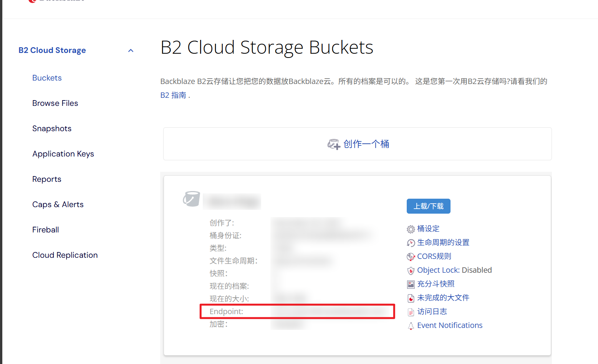Open the Reports section
Viewport: 598px width, 364px height.
pos(46,179)
